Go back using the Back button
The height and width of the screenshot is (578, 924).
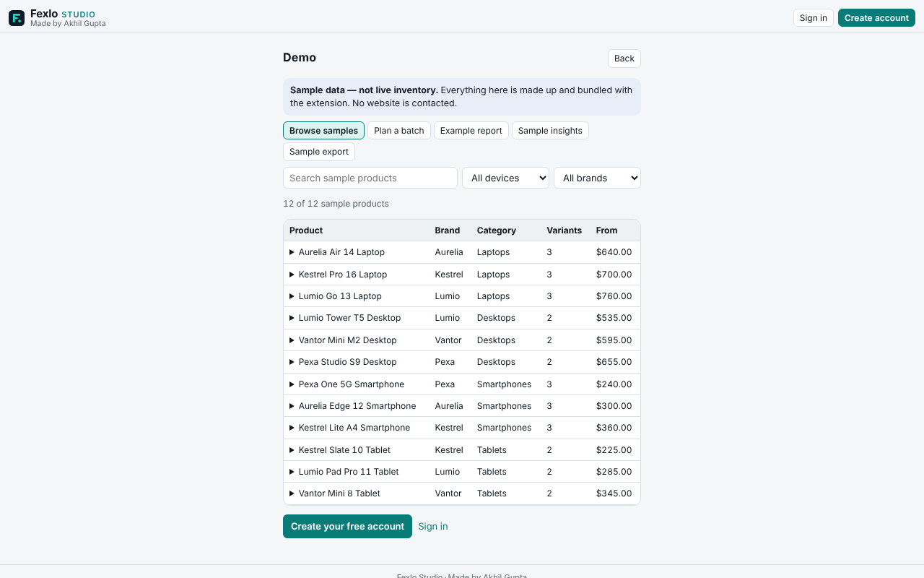coord(624,59)
